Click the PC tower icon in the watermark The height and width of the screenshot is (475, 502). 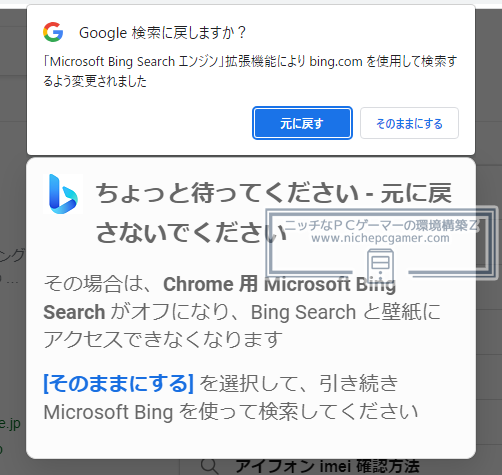pyautogui.click(x=380, y=266)
